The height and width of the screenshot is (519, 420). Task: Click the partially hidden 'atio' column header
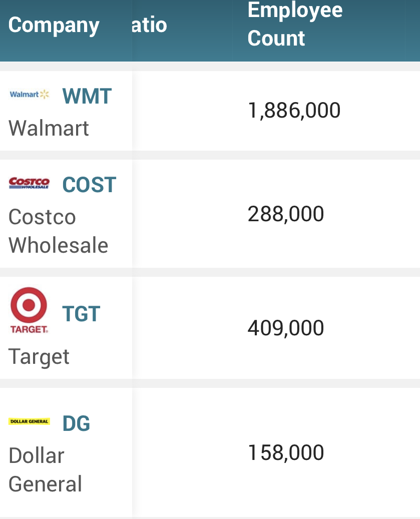149,25
